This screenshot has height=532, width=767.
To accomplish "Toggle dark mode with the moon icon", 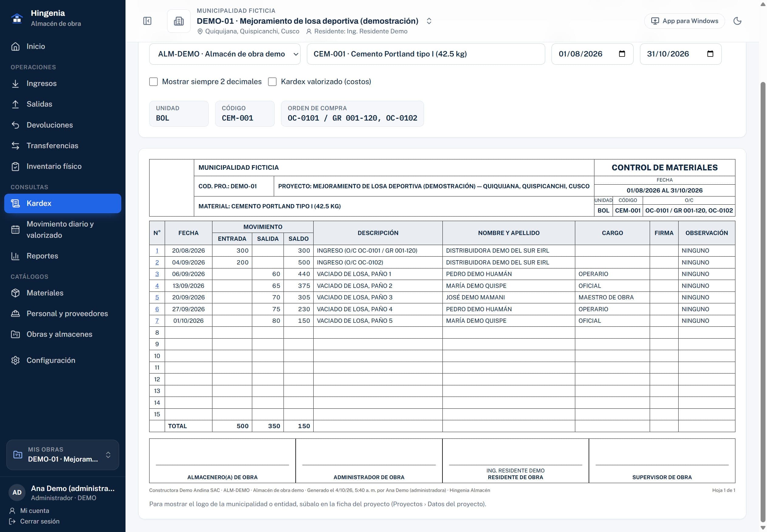I will click(737, 21).
